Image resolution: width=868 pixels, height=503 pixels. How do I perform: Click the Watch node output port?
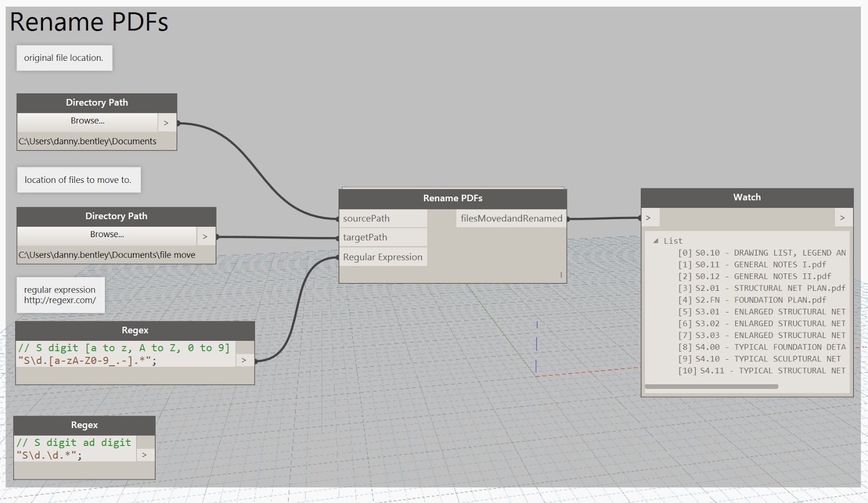point(843,218)
